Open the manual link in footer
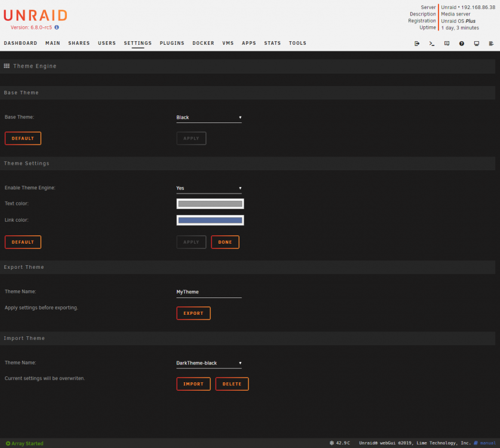The width and height of the screenshot is (500, 448). click(x=487, y=443)
